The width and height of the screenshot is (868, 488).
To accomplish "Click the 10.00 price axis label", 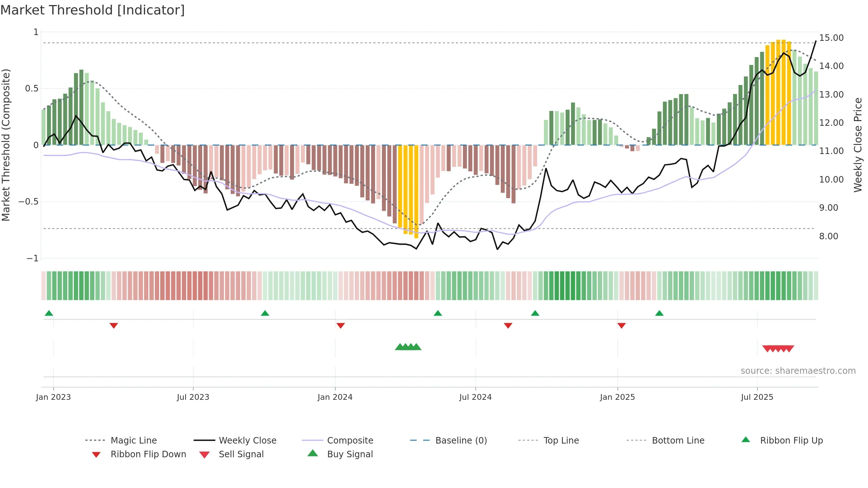I will coord(831,179).
